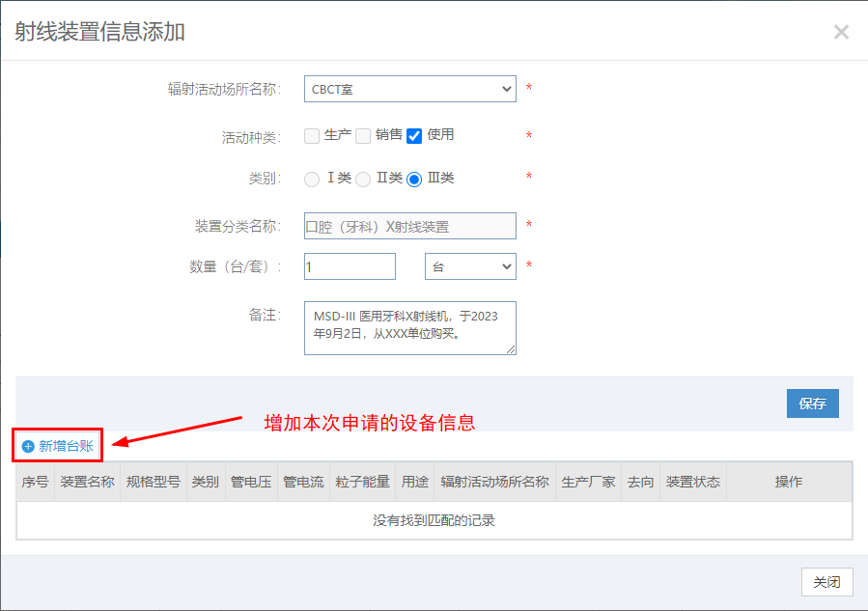
Task: Click the 新增台账 plus icon
Action: tap(28, 446)
